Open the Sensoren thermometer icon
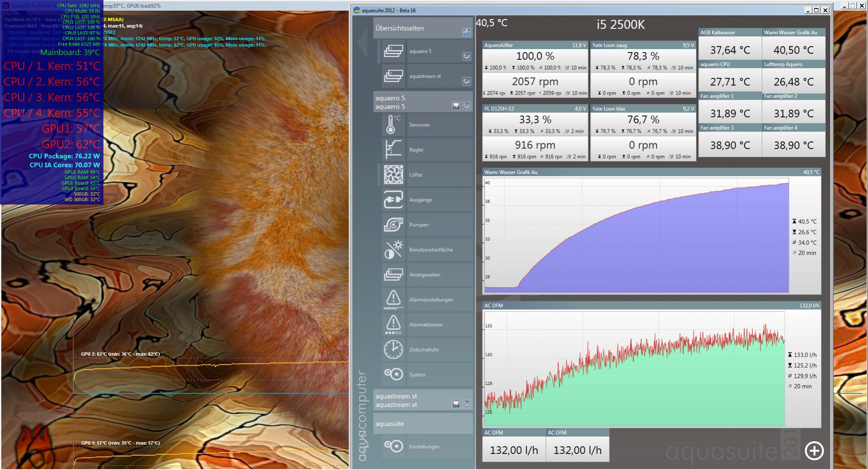 (x=393, y=125)
